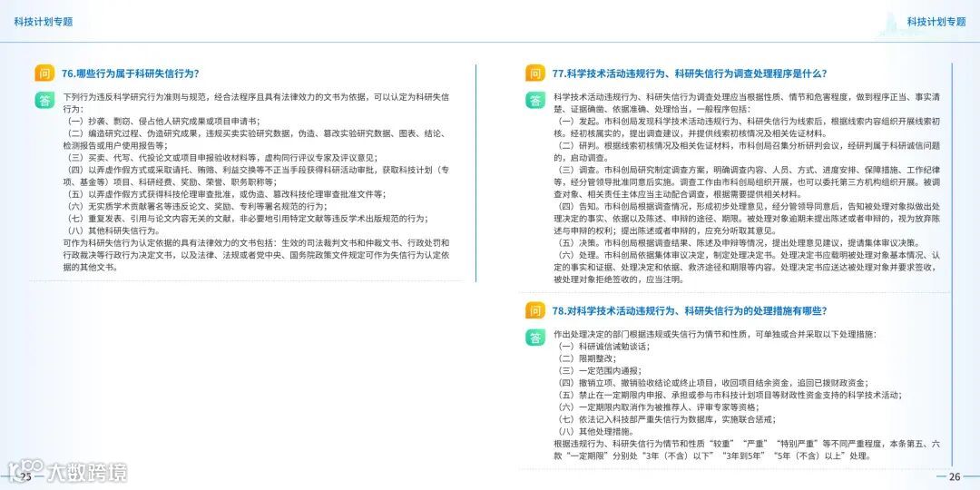Click the line 科学技术活动违规行为、科研失信行为调查处理应当根据性质
Viewport: 980px width, 490px height.
click(x=747, y=103)
